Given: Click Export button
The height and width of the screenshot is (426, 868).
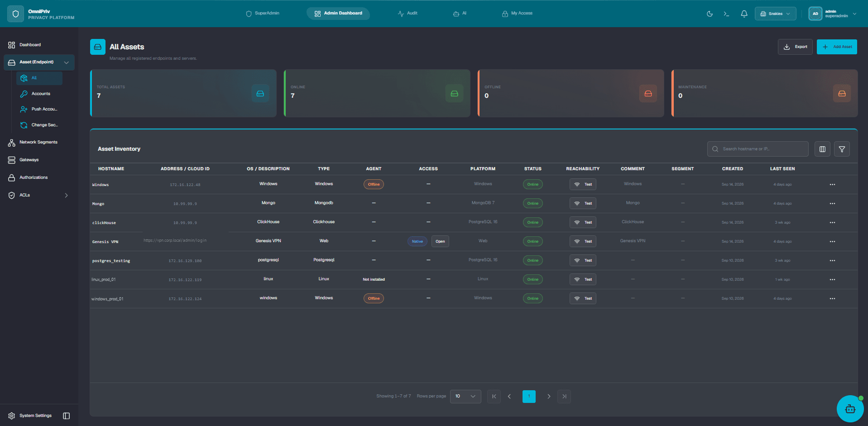Looking at the screenshot, I should click(795, 47).
